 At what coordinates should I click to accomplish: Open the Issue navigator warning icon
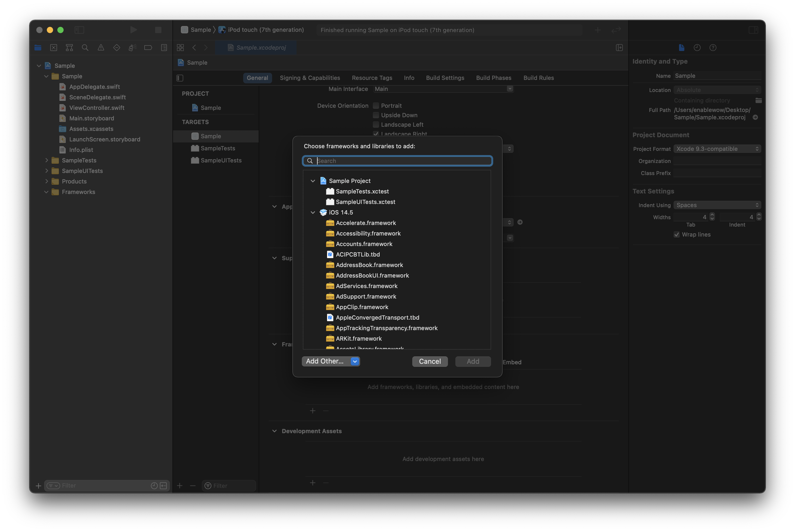[x=101, y=48]
